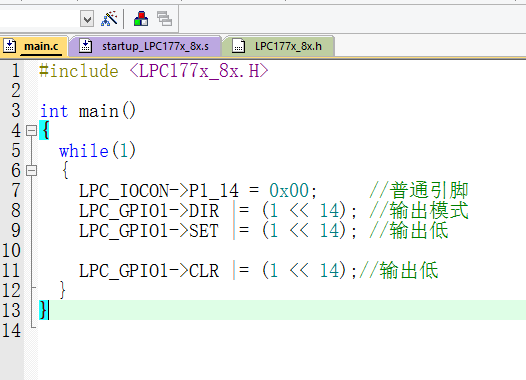Collapse the while loop fold at line 6
The height and width of the screenshot is (380, 526).
pyautogui.click(x=32, y=170)
